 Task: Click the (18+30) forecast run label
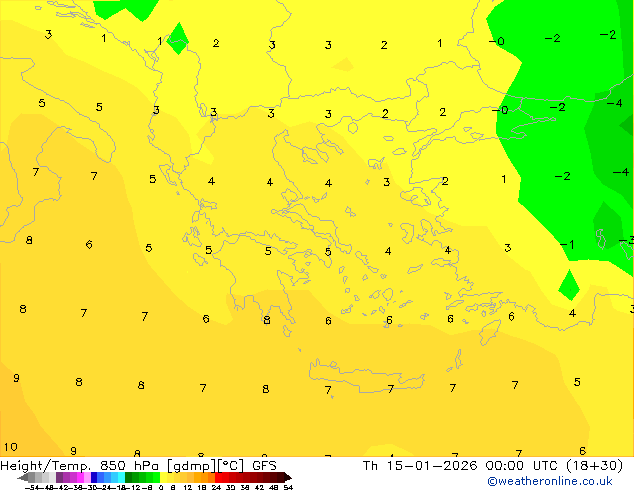coord(594,466)
